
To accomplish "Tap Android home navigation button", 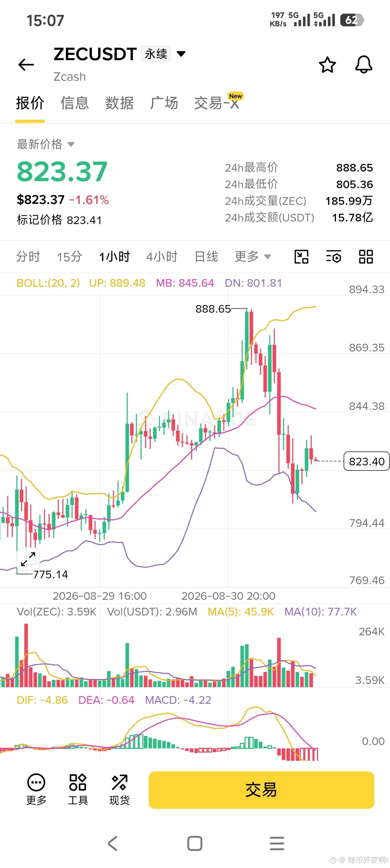I will pos(195,843).
